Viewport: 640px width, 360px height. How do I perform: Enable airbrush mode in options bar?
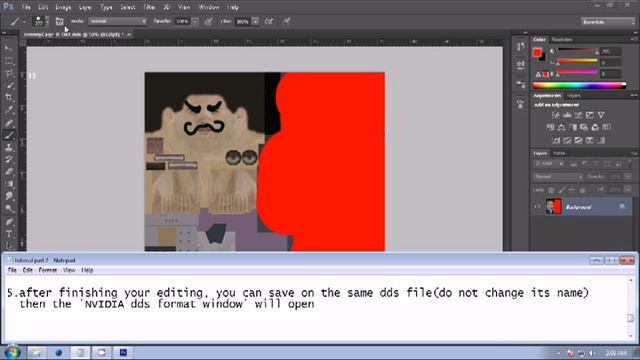269,21
